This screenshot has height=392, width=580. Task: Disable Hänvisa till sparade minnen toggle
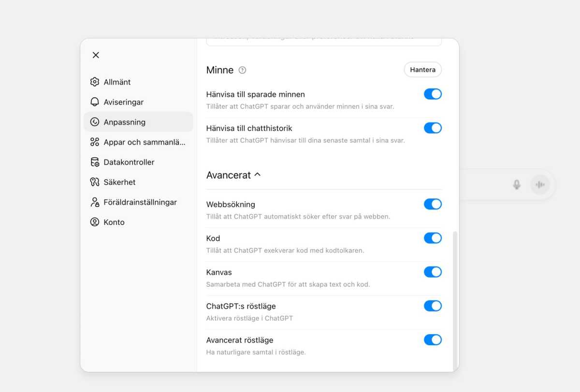(x=433, y=94)
